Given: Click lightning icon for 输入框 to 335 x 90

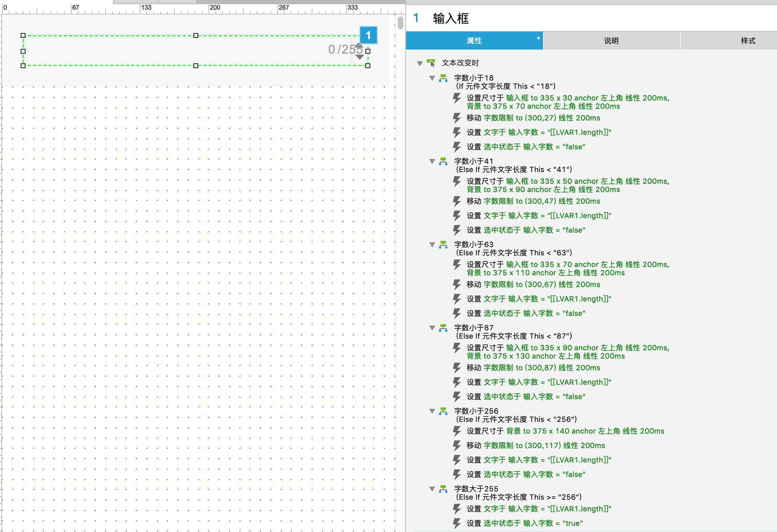Looking at the screenshot, I should tap(457, 348).
